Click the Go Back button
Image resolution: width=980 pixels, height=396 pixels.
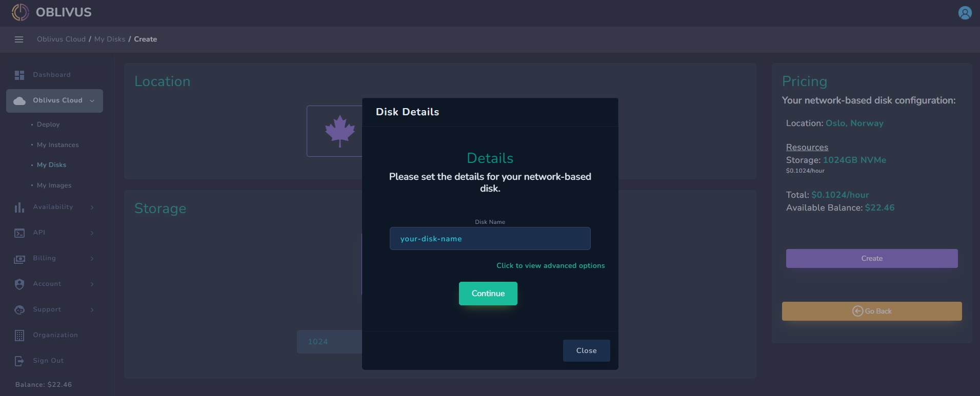872,311
